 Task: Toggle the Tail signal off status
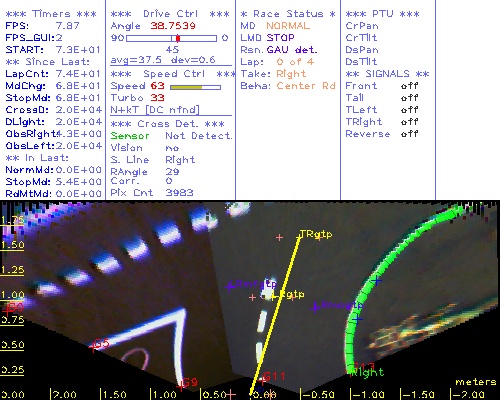[x=410, y=98]
